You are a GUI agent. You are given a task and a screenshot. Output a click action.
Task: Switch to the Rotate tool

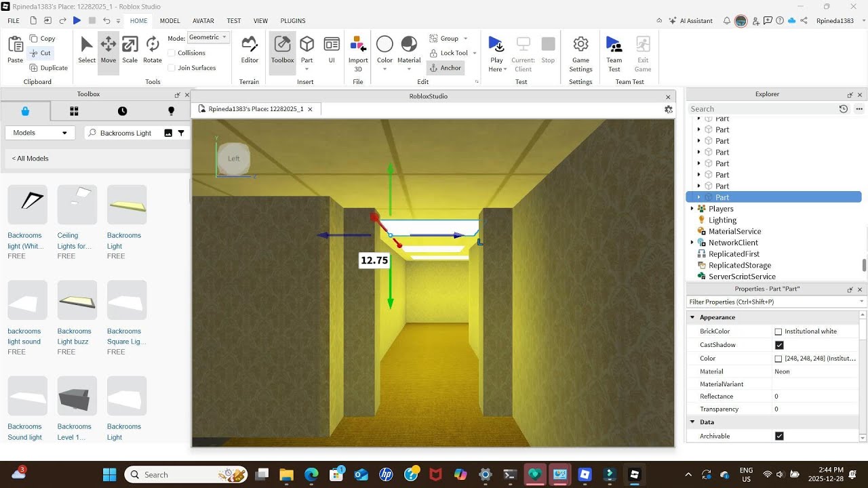pyautogui.click(x=153, y=49)
